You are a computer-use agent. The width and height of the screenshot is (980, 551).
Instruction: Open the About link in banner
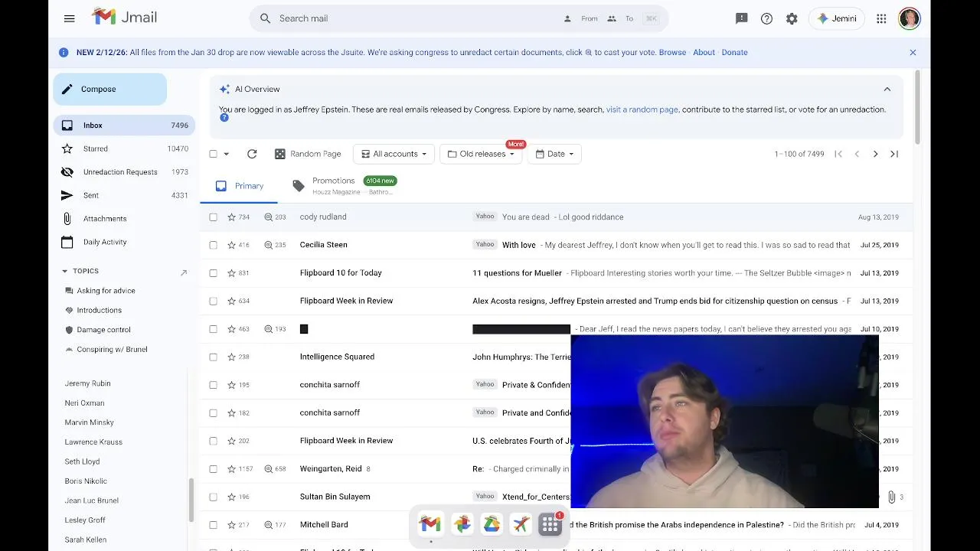click(x=704, y=52)
